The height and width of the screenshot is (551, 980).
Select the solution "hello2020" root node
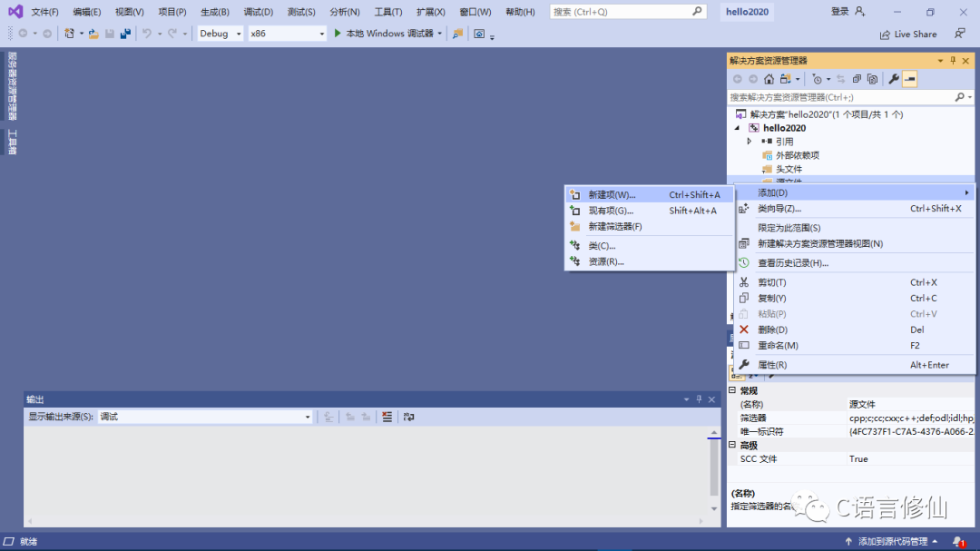click(827, 114)
